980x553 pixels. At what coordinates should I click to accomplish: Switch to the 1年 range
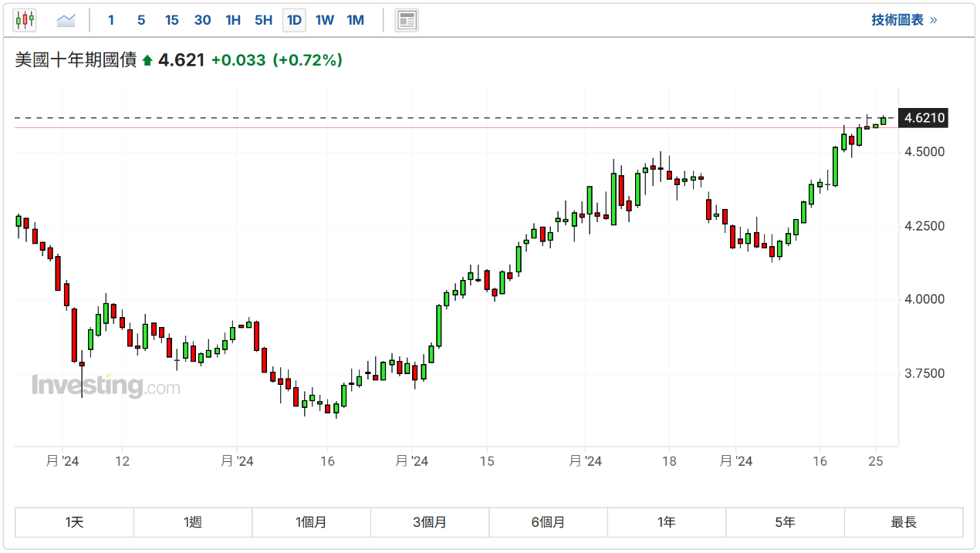click(667, 522)
